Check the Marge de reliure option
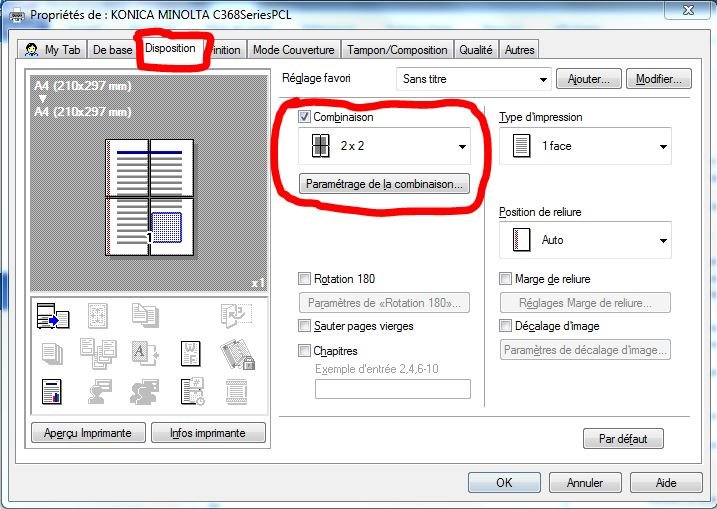The height and width of the screenshot is (509, 717). (x=505, y=278)
